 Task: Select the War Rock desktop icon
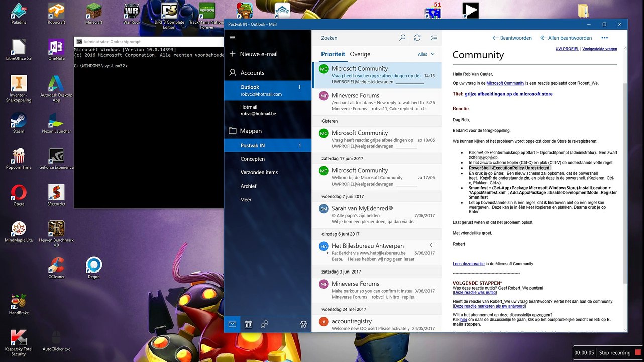pyautogui.click(x=132, y=14)
